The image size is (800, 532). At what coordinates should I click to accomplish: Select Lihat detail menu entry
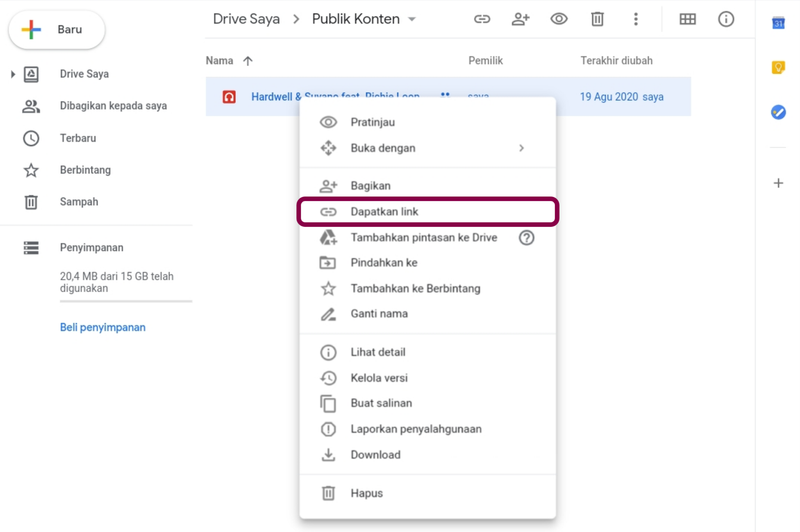click(x=427, y=352)
